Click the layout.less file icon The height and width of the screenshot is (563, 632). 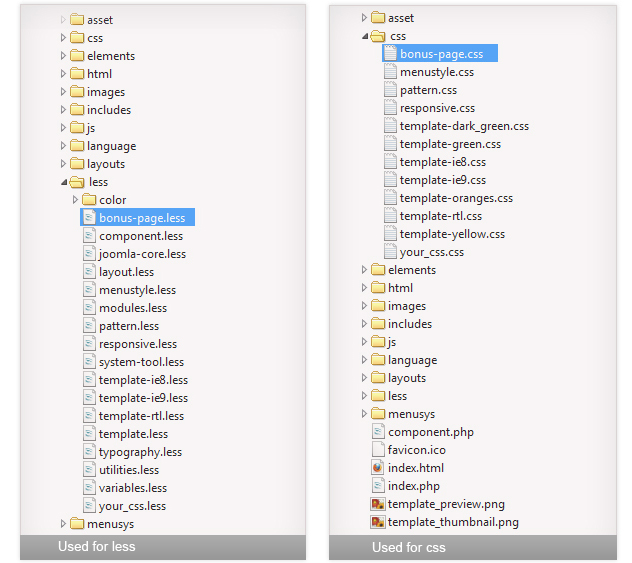coord(89,272)
